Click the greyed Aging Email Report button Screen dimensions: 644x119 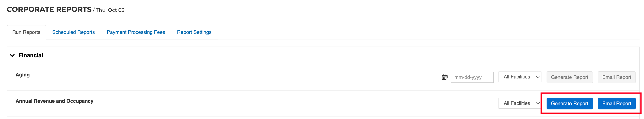click(x=617, y=77)
